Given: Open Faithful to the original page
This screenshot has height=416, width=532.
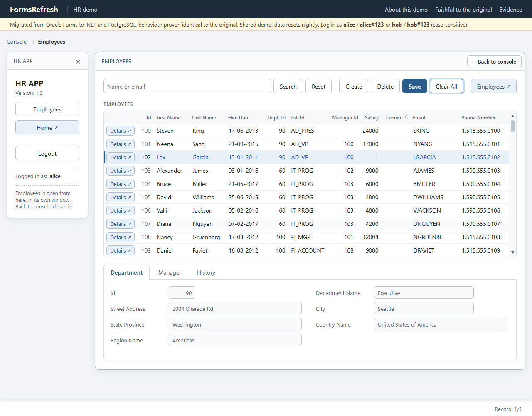Looking at the screenshot, I should pyautogui.click(x=463, y=10).
